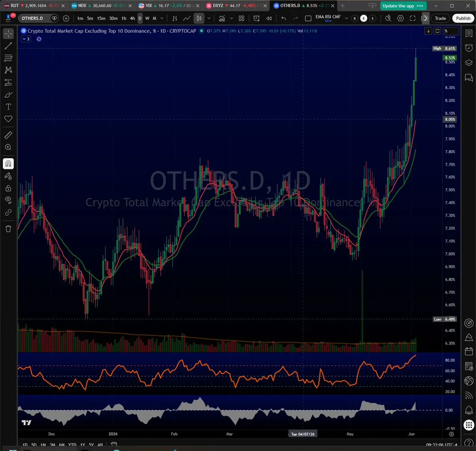Add a compare symbol with plus icon

point(66,18)
